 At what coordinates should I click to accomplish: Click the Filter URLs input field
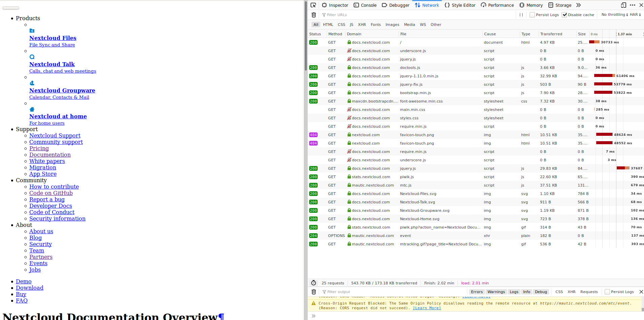pos(336,15)
